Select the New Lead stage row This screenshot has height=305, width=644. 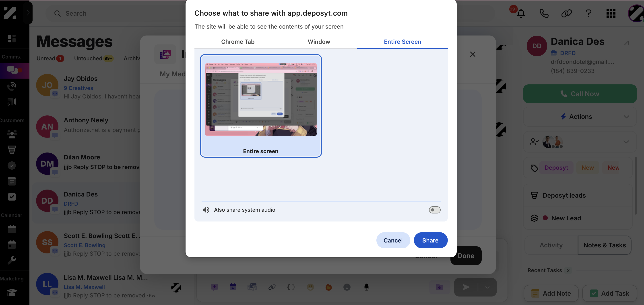pyautogui.click(x=578, y=218)
